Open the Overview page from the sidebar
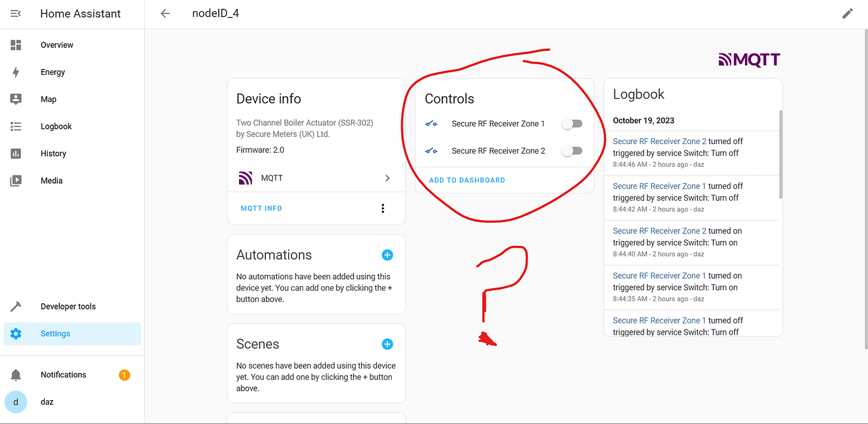The width and height of the screenshot is (868, 424). coord(57,45)
